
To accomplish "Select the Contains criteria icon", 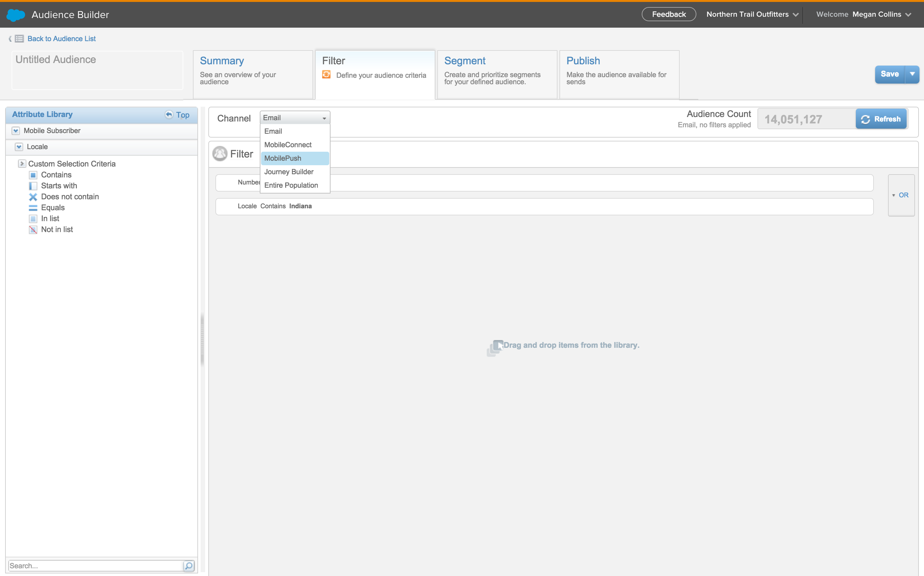I will [x=33, y=175].
